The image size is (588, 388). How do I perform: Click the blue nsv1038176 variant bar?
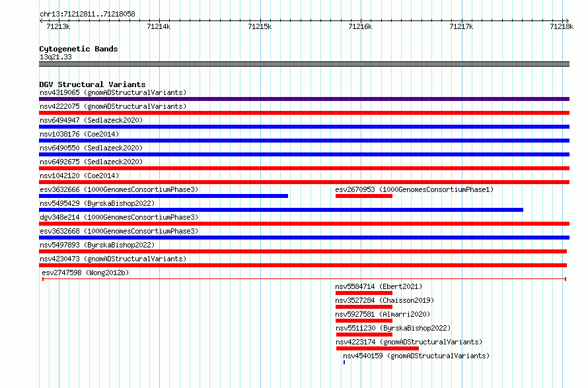304,141
